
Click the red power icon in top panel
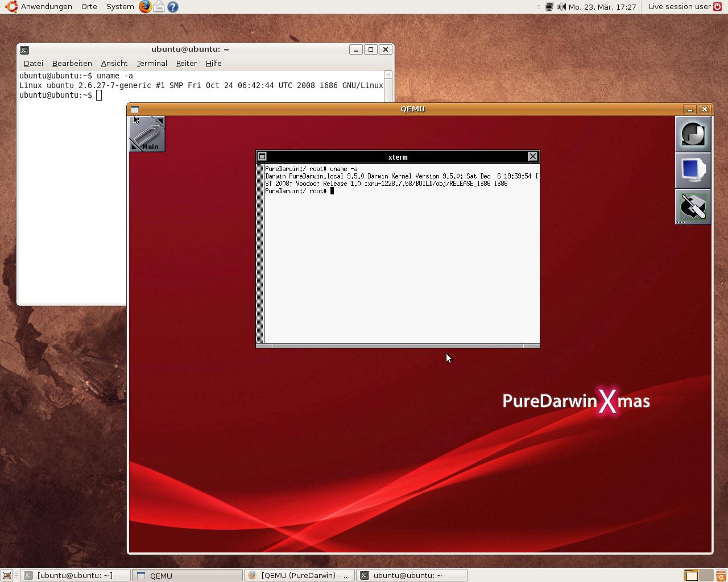[x=718, y=7]
